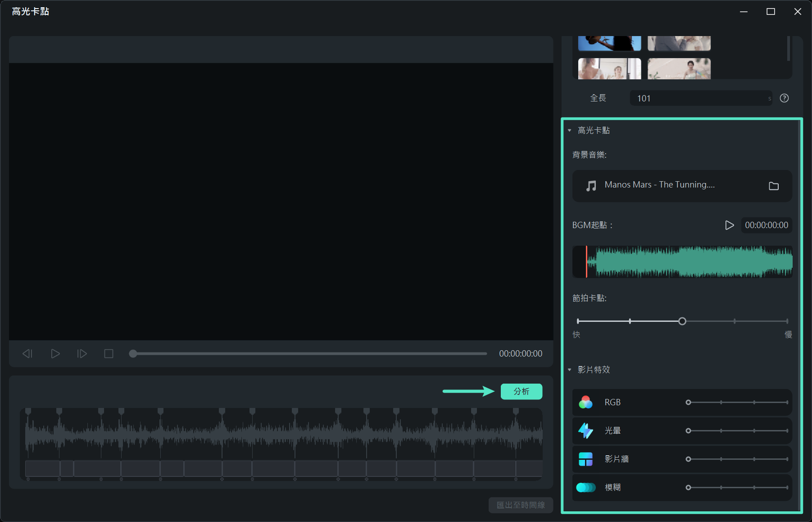Viewport: 812px width, 522px height.
Task: Select the bottom-left wedding clip thumbnail
Action: [x=609, y=69]
